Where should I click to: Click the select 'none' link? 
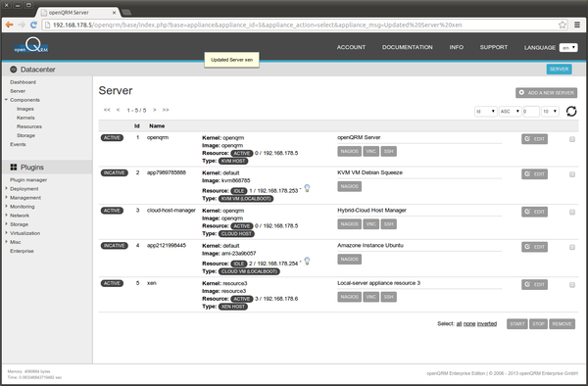(x=469, y=324)
